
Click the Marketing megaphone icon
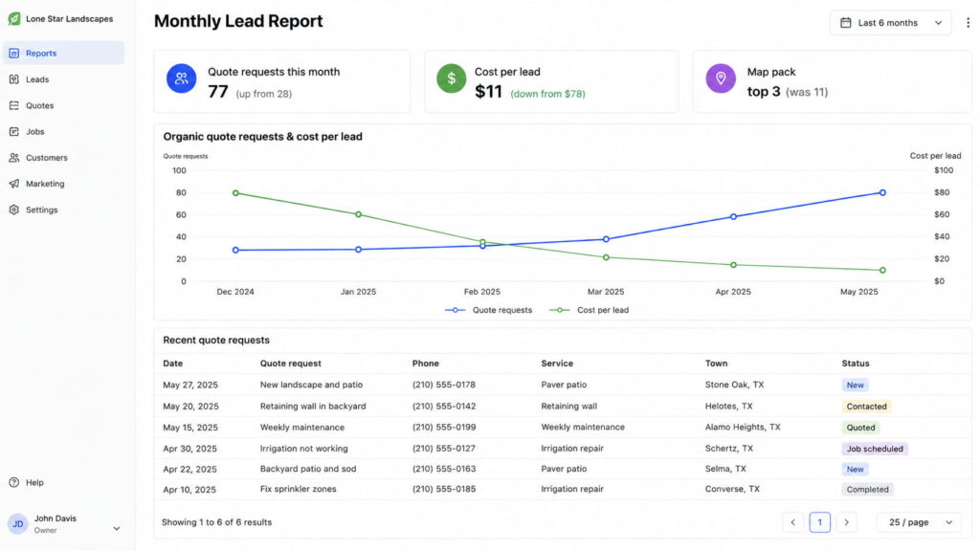coord(13,184)
